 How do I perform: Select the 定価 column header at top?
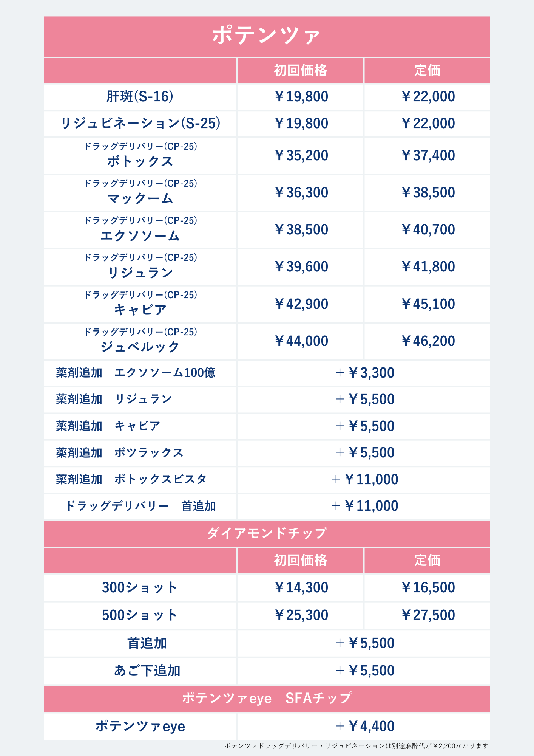[x=427, y=70]
